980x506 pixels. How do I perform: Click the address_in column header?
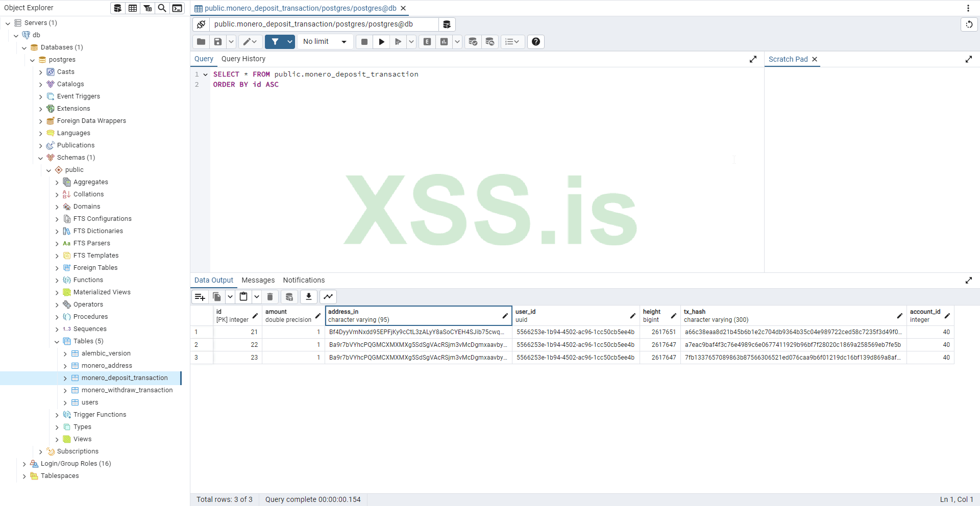(419, 316)
